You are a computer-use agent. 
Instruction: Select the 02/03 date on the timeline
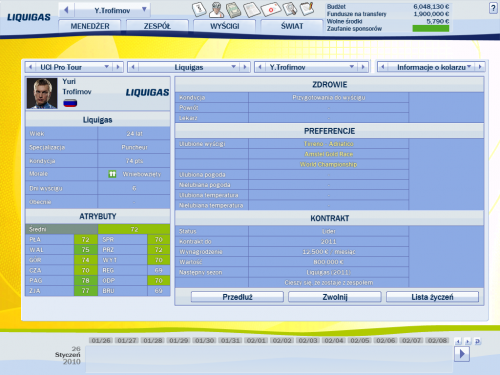click(308, 340)
